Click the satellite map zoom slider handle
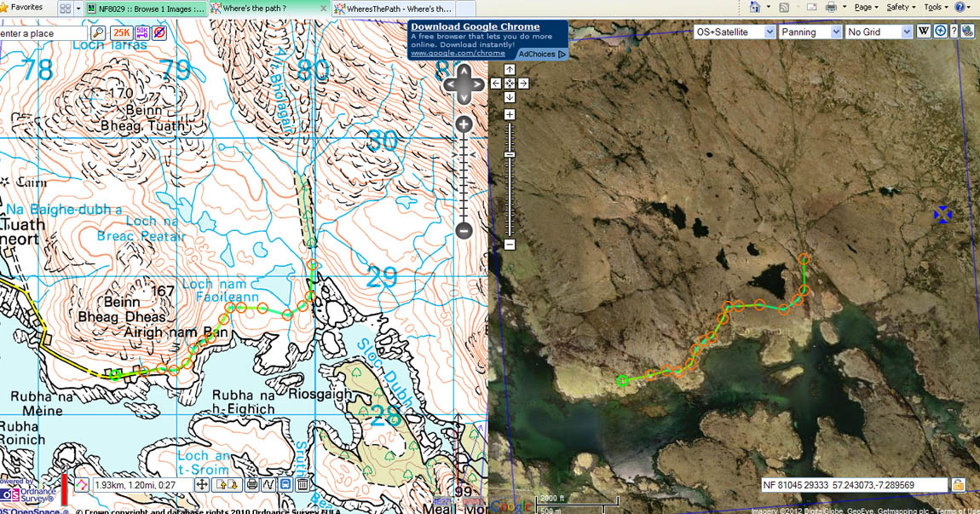The image size is (980, 514). 510,154
